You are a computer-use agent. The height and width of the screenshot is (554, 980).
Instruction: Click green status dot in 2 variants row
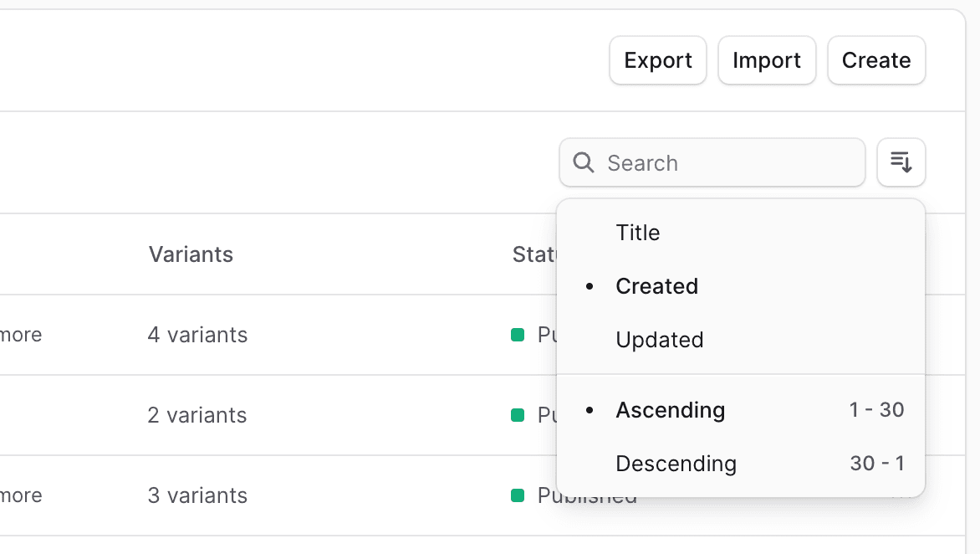pyautogui.click(x=518, y=415)
